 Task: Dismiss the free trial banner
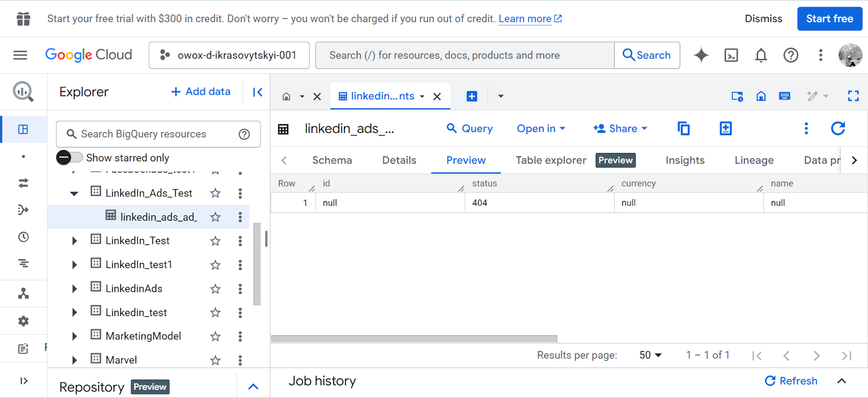click(763, 18)
